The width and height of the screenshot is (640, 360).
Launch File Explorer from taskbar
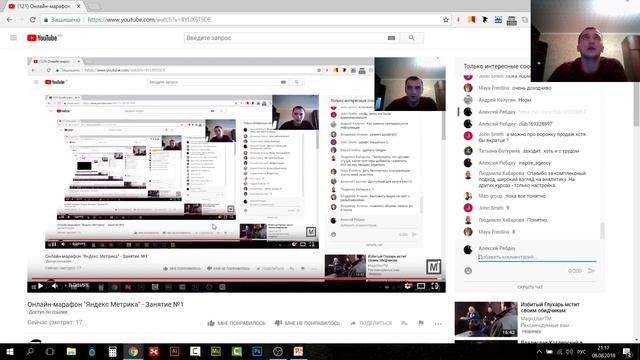click(x=71, y=351)
